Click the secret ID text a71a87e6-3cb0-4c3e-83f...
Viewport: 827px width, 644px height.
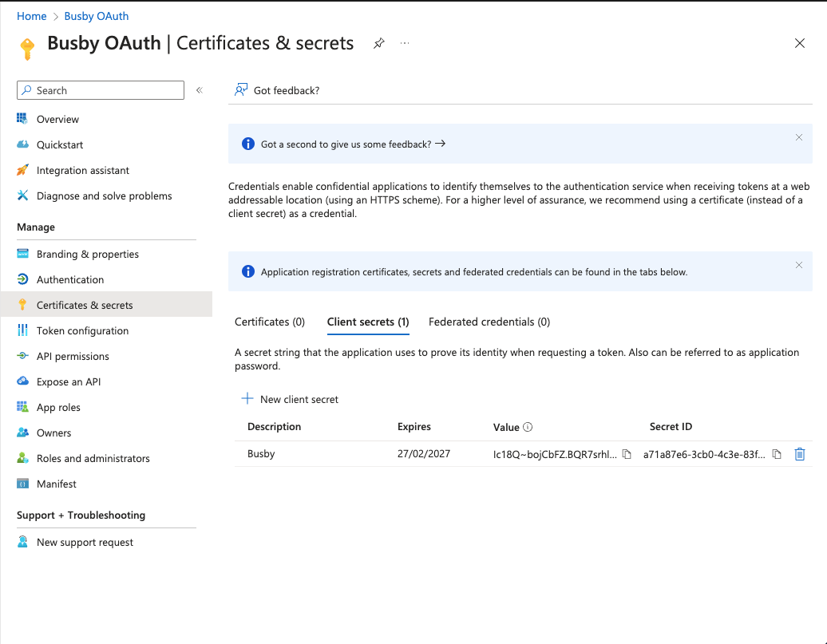(x=704, y=454)
